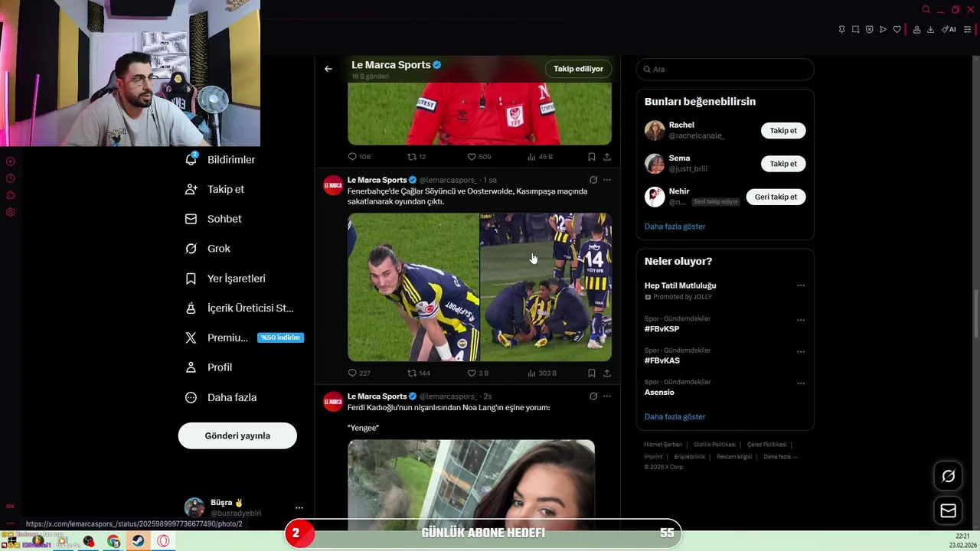Follow Sema with Takip et
980x551 pixels.
783,164
